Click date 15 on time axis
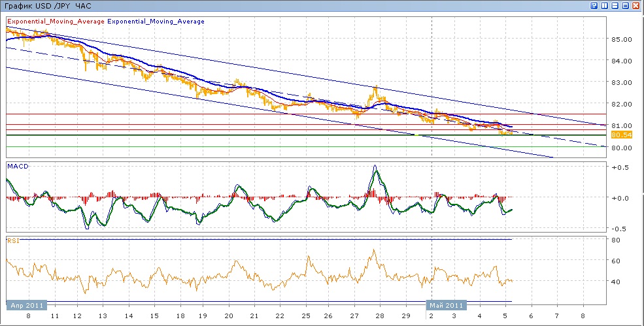Screen dimensions: 644x326 [153, 316]
